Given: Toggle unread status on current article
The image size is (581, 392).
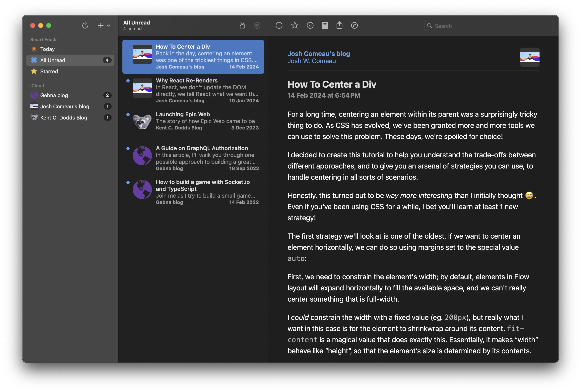Looking at the screenshot, I should 279,25.
